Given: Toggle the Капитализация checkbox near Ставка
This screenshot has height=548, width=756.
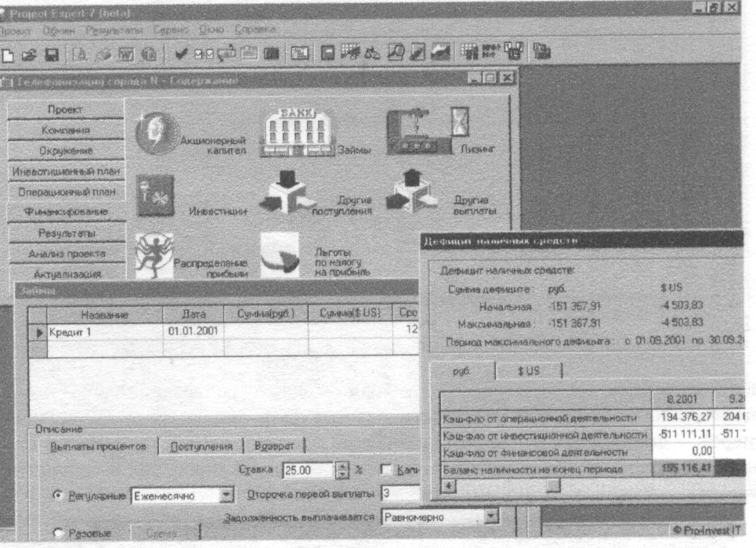Looking at the screenshot, I should (x=385, y=469).
